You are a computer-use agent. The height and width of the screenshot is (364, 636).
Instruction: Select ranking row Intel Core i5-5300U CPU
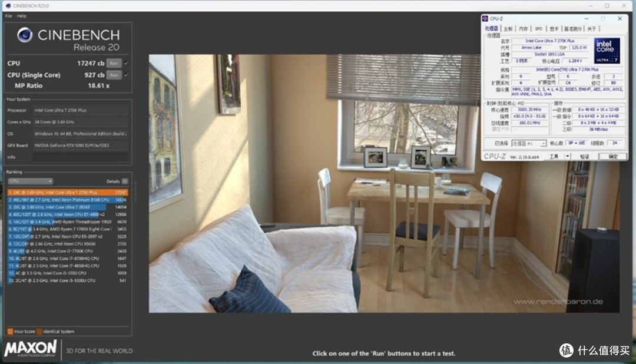click(67, 280)
